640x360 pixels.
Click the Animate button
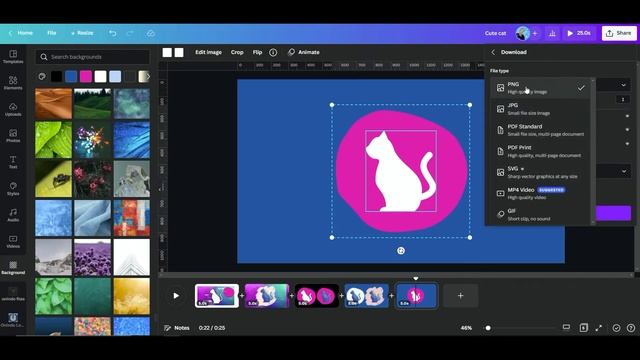[x=304, y=52]
